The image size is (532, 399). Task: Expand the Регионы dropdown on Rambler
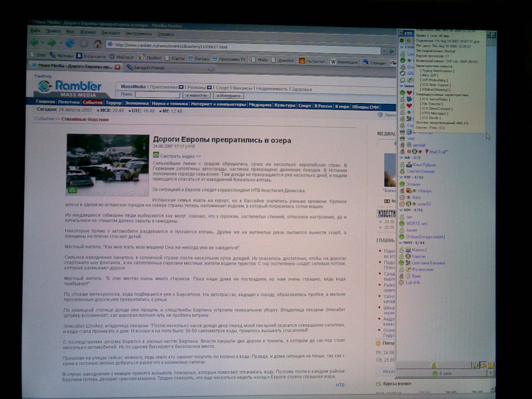tap(209, 88)
